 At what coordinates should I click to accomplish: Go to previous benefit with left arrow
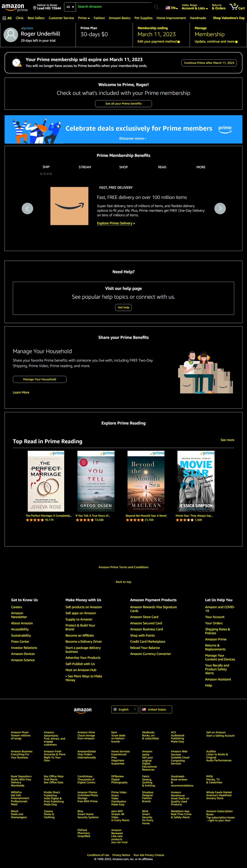point(27,208)
